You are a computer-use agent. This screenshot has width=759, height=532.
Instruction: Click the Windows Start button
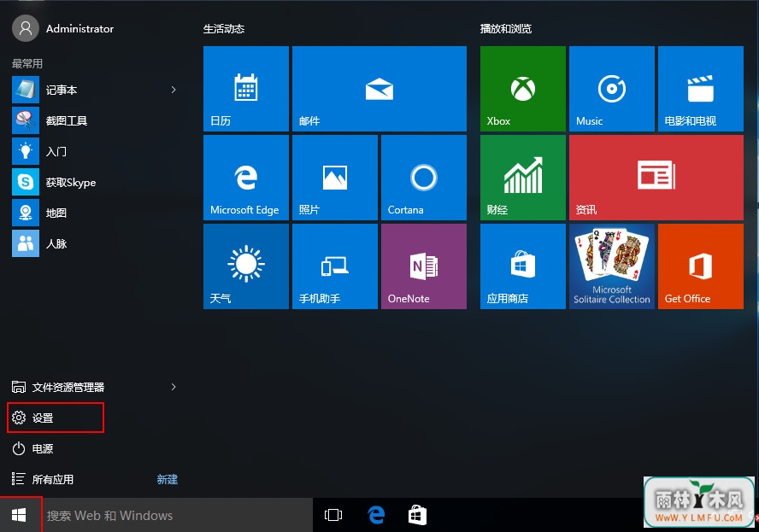pyautogui.click(x=19, y=515)
